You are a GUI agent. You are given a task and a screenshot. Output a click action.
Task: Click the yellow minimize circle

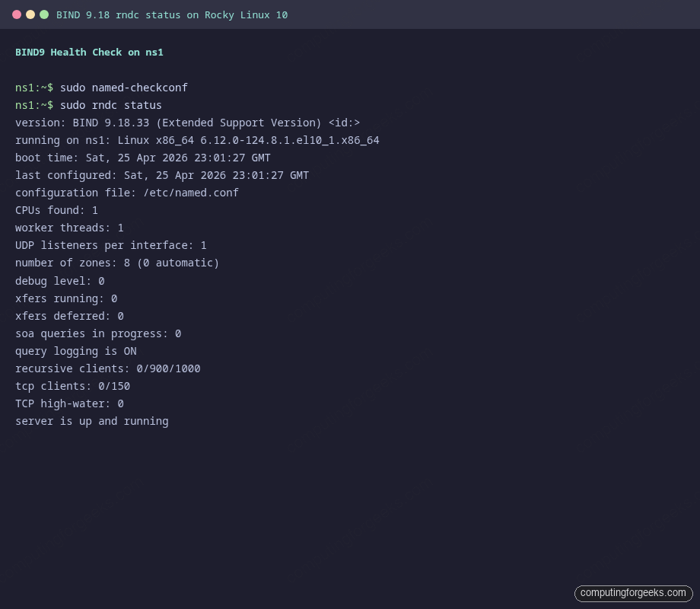pos(30,14)
